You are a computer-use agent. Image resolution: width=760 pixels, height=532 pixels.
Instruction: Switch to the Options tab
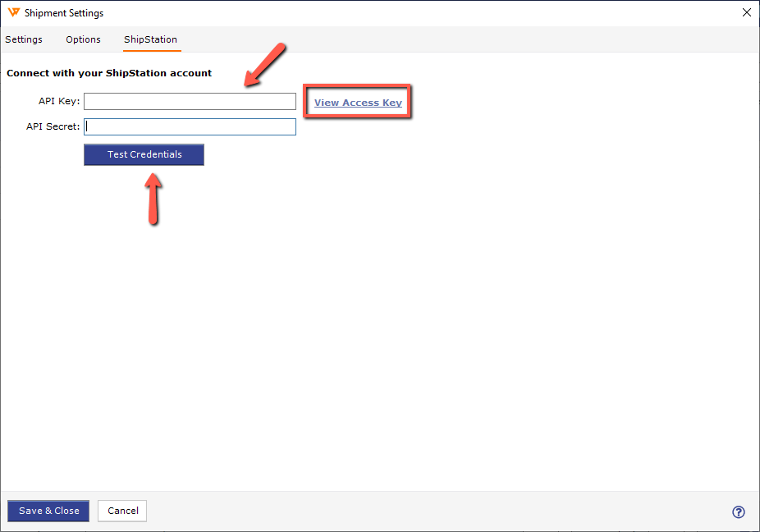pos(84,39)
